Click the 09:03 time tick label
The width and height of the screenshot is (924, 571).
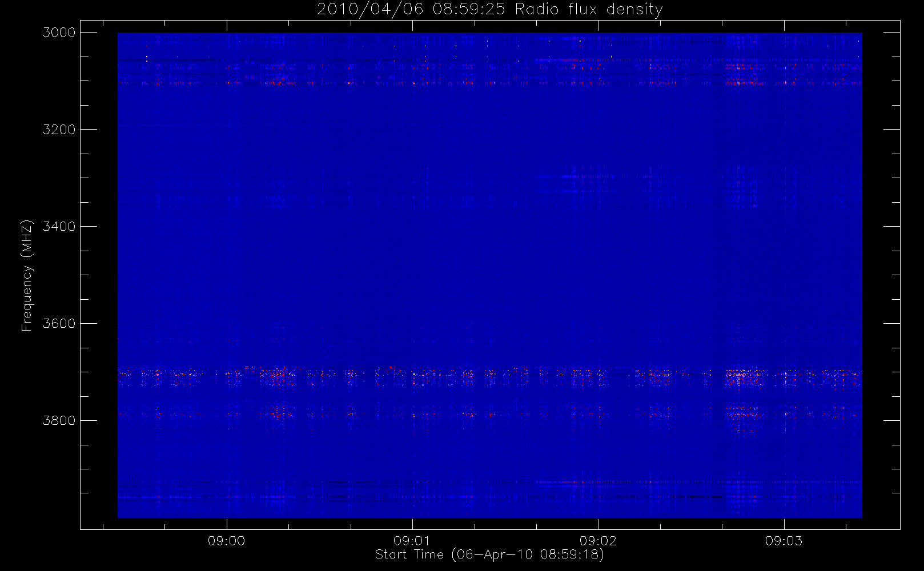784,541
